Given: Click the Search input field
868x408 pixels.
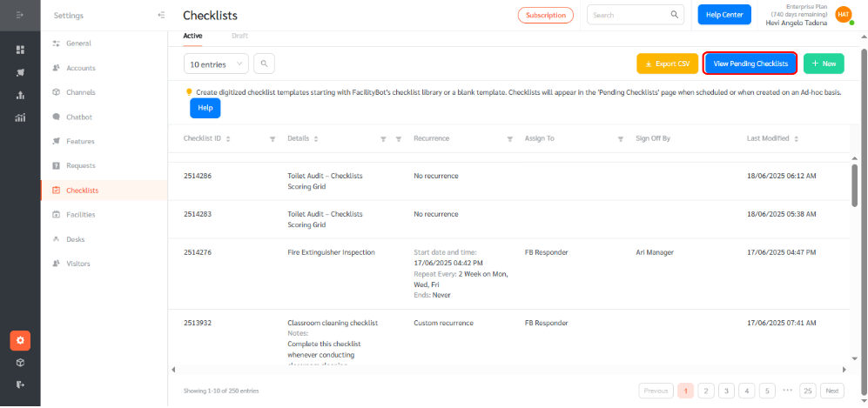Looking at the screenshot, I should (x=625, y=15).
